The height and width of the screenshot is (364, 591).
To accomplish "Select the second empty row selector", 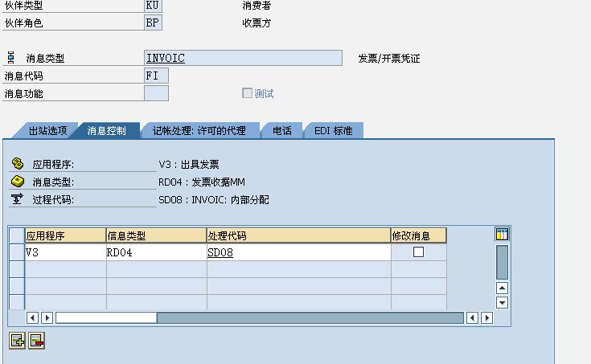I will [x=17, y=286].
